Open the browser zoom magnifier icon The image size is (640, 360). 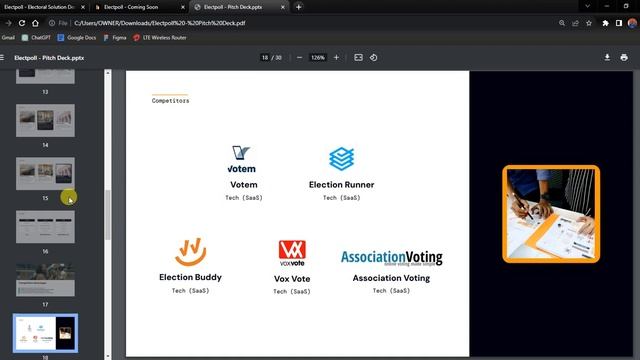562,23
